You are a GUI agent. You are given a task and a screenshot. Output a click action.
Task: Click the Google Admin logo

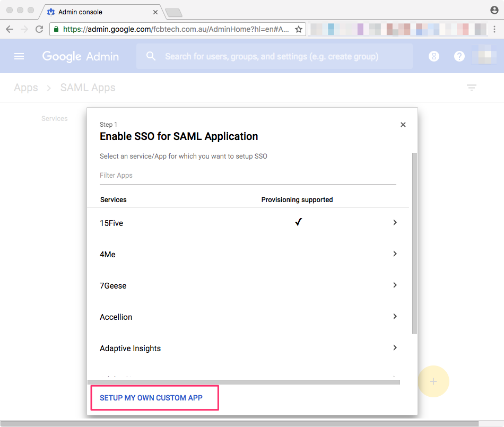(80, 57)
